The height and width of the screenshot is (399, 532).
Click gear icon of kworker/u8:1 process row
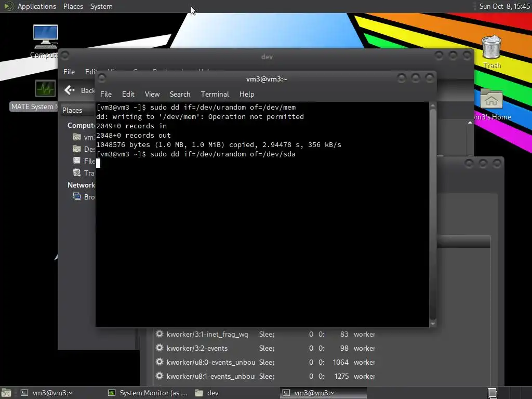(159, 376)
